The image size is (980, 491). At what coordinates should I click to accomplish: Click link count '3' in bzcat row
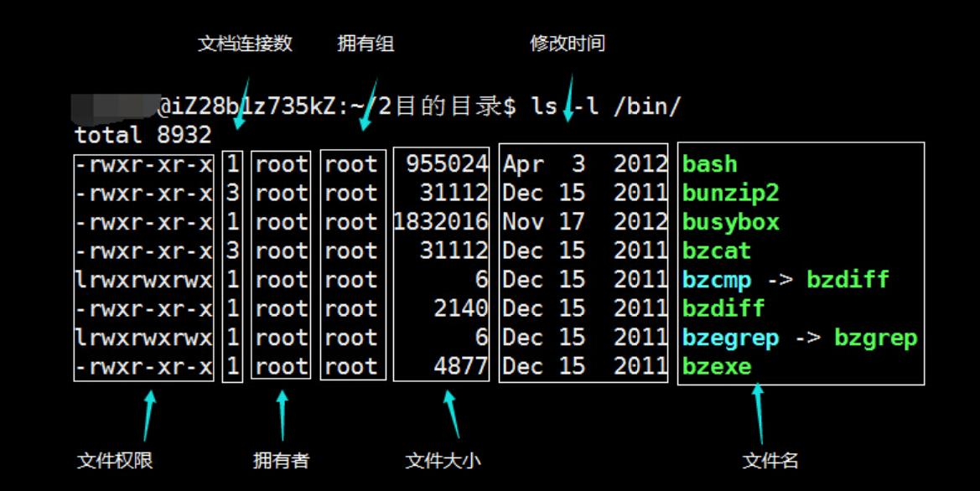[x=233, y=251]
